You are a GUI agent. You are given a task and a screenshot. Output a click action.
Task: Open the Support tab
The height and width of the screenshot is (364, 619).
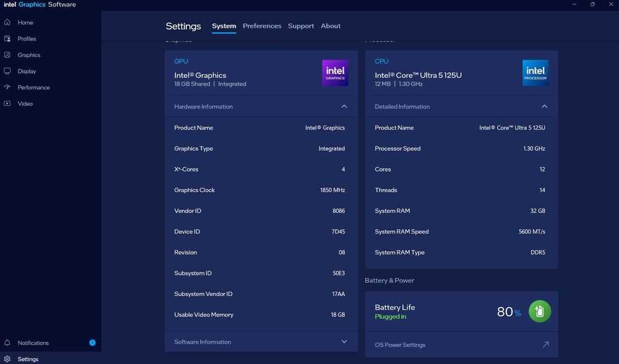point(301,25)
